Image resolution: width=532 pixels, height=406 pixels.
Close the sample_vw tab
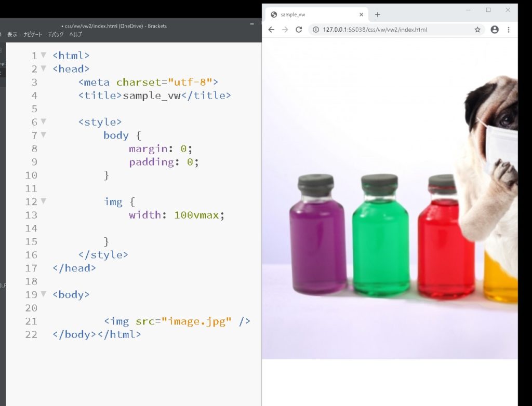coord(362,15)
